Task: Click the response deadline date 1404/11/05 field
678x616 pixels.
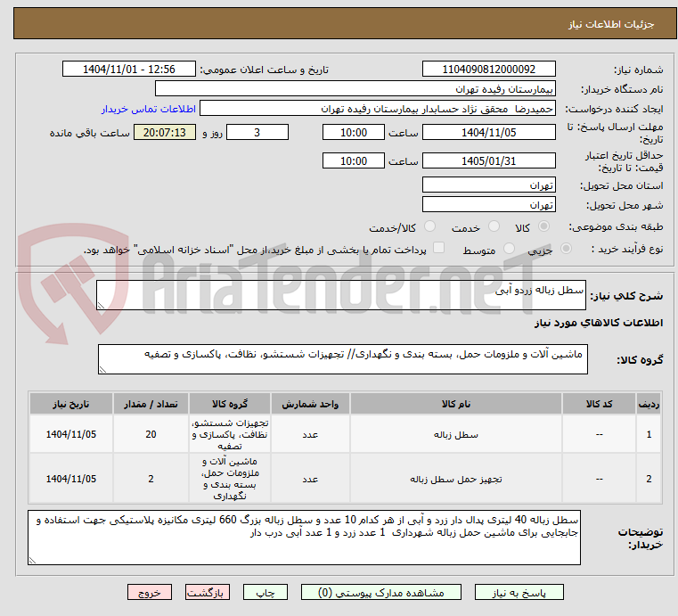Action: (x=488, y=132)
